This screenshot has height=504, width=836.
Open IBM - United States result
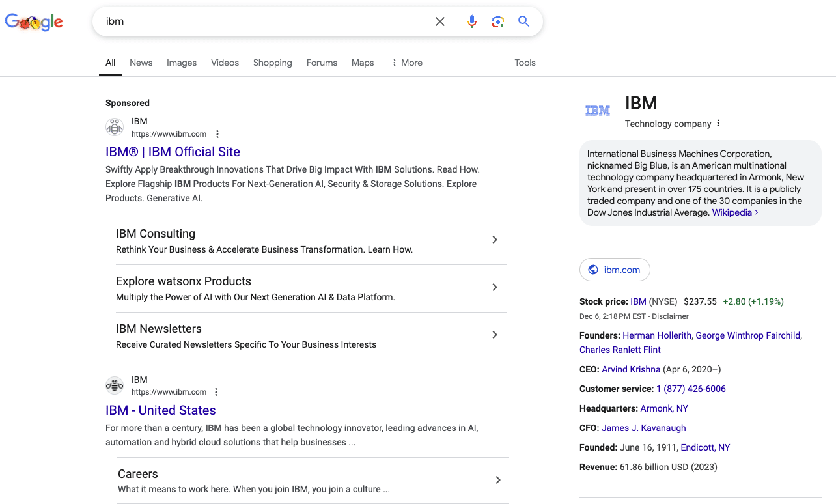(161, 410)
